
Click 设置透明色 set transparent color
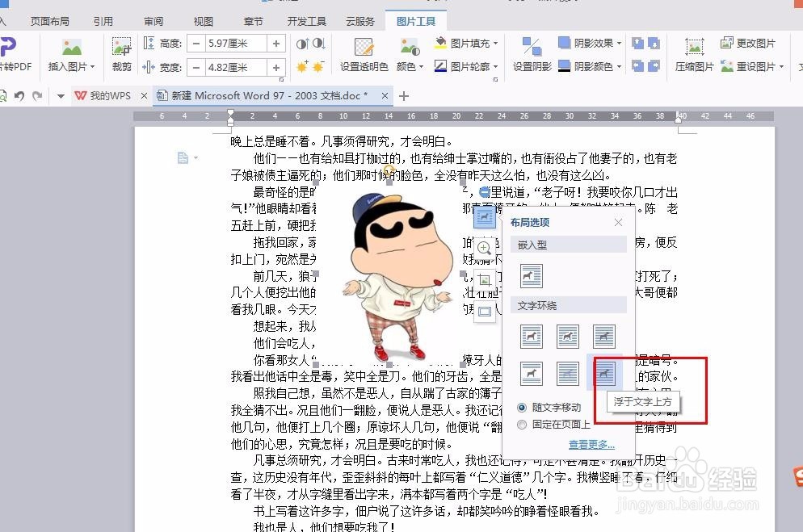click(364, 54)
